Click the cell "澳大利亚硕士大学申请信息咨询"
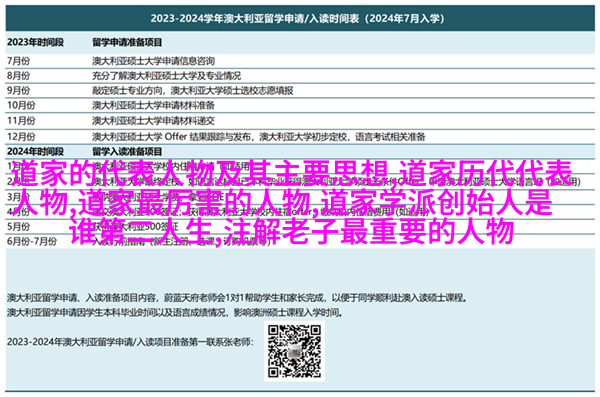600x397 pixels. (x=153, y=60)
